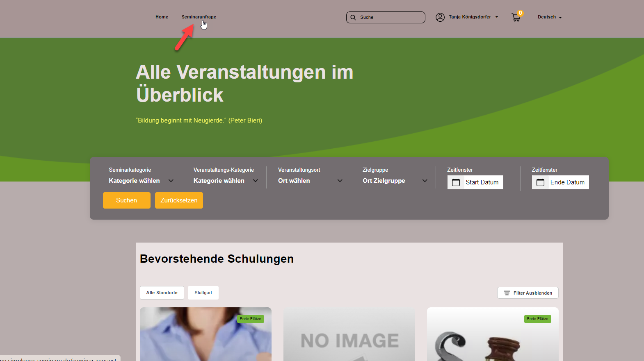Expand the Zielgruppe dropdown
The image size is (644, 361).
tap(395, 181)
